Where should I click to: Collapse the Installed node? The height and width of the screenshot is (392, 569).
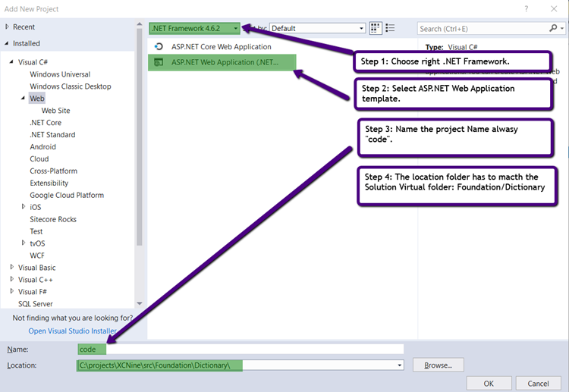[x=7, y=43]
